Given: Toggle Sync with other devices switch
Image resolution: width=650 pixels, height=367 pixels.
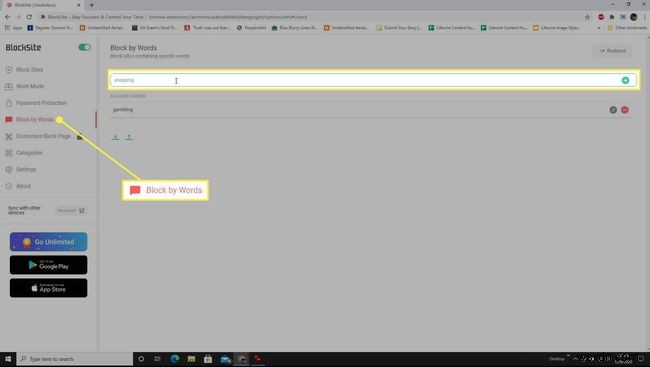Looking at the screenshot, I should tap(71, 211).
